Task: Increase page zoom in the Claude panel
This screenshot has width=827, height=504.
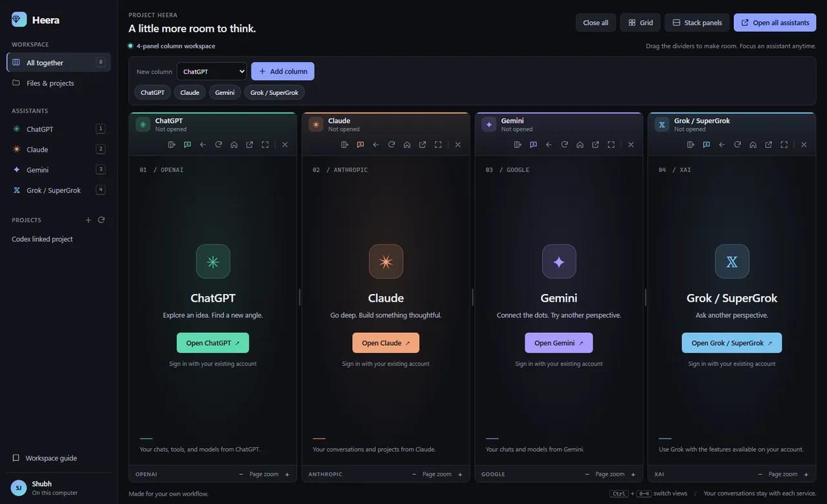Action: tap(460, 474)
